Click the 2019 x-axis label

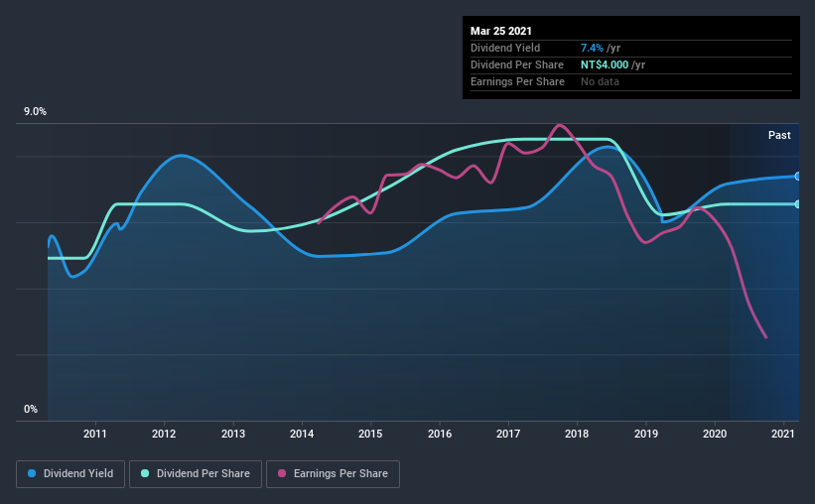coord(646,434)
